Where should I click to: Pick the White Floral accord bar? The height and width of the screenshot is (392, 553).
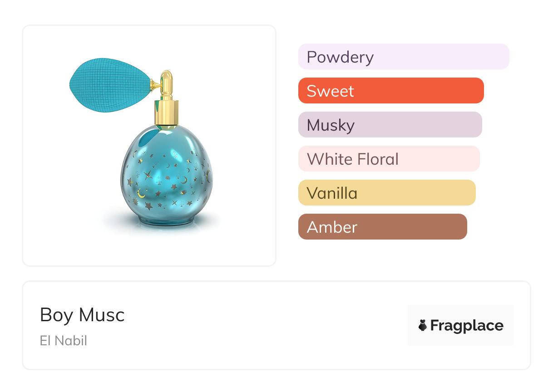point(389,159)
